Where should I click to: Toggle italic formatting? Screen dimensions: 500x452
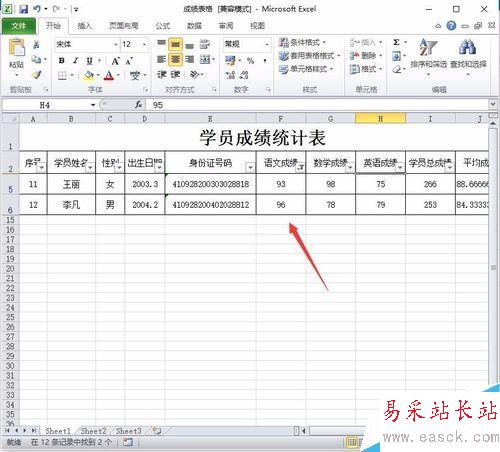coord(76,60)
